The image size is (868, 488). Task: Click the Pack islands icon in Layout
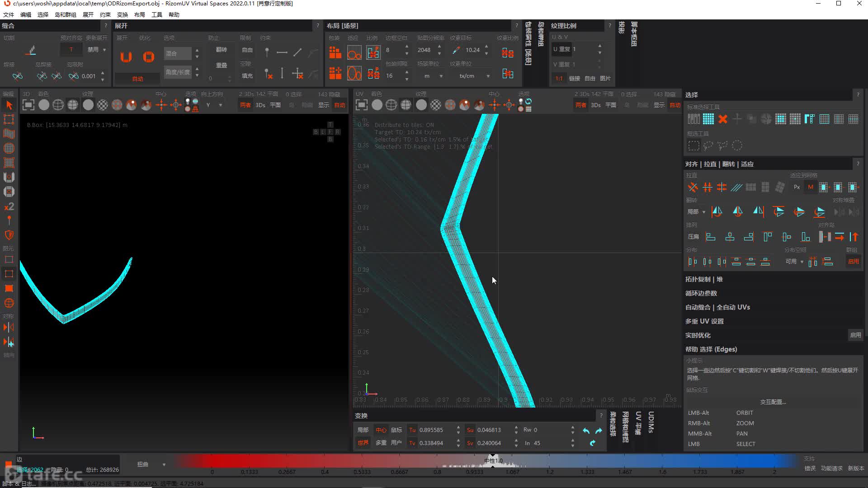335,53
